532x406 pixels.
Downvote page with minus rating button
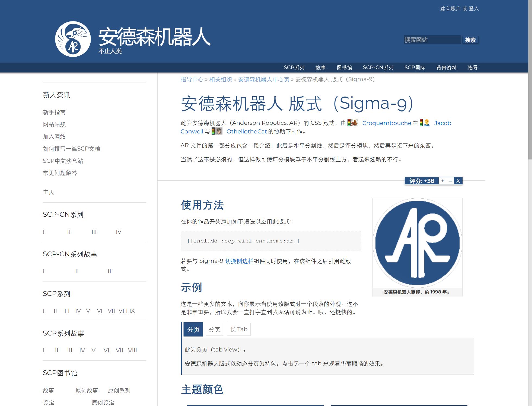coord(450,181)
